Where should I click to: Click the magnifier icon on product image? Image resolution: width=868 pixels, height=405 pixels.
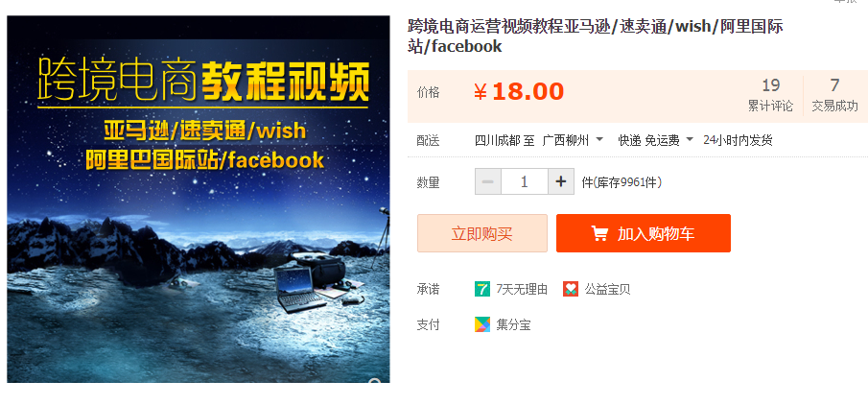pos(375,381)
